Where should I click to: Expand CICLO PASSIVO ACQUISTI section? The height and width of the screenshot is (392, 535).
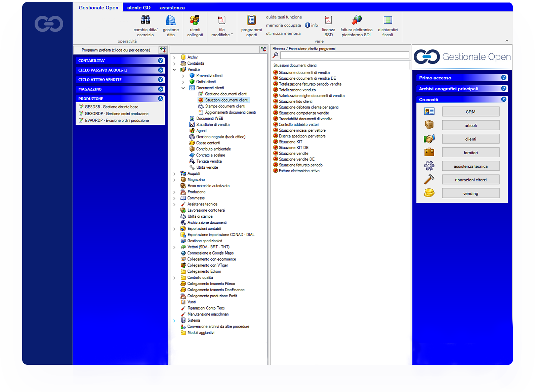point(161,70)
